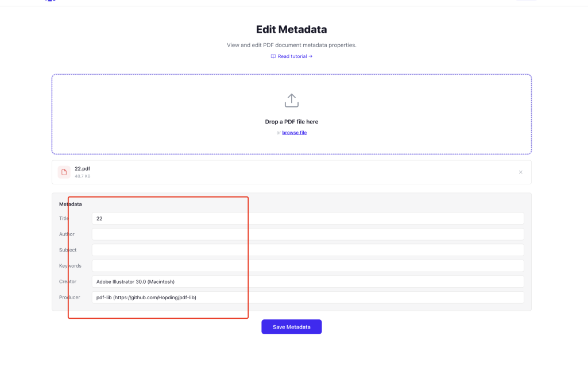588x367 pixels.
Task: Click the upload arrow icon in drop zone
Action: point(291,101)
